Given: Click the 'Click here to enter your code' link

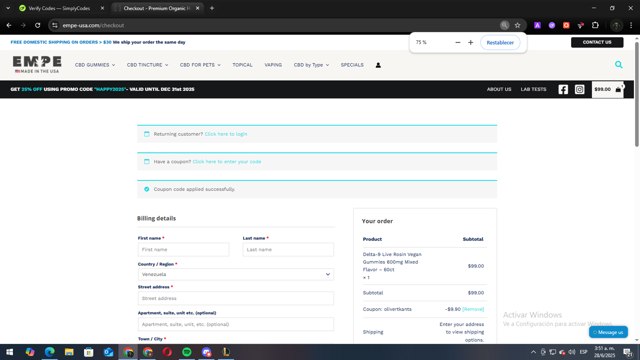Looking at the screenshot, I should tap(227, 162).
